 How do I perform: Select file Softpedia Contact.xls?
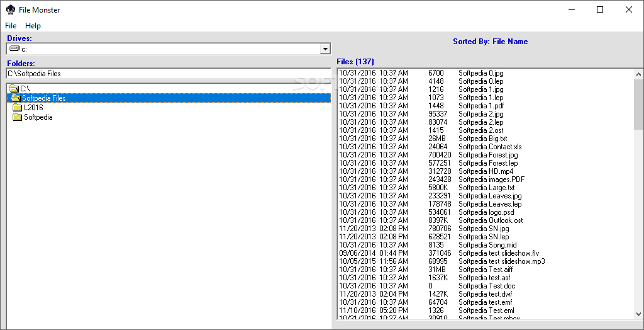click(491, 147)
